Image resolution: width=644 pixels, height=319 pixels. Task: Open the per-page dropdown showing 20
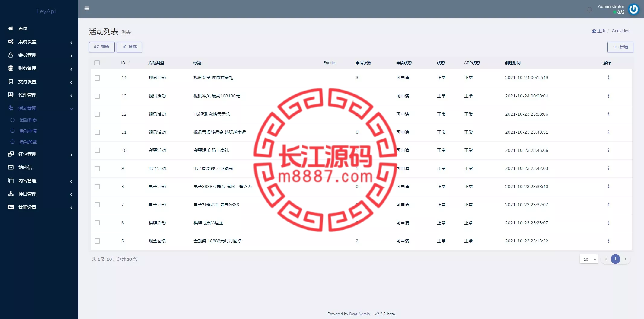588,259
